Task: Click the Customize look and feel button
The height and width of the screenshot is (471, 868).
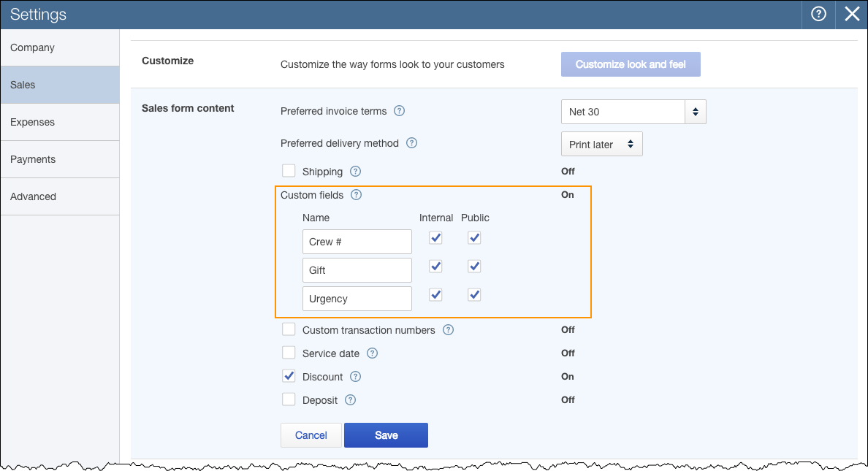Action: [630, 64]
